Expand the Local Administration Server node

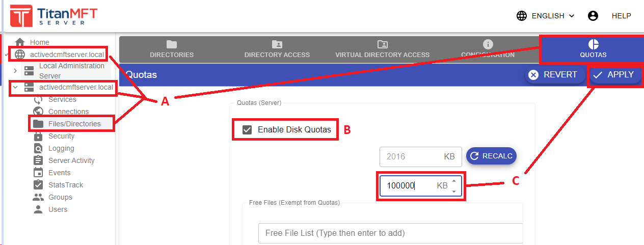(x=15, y=70)
